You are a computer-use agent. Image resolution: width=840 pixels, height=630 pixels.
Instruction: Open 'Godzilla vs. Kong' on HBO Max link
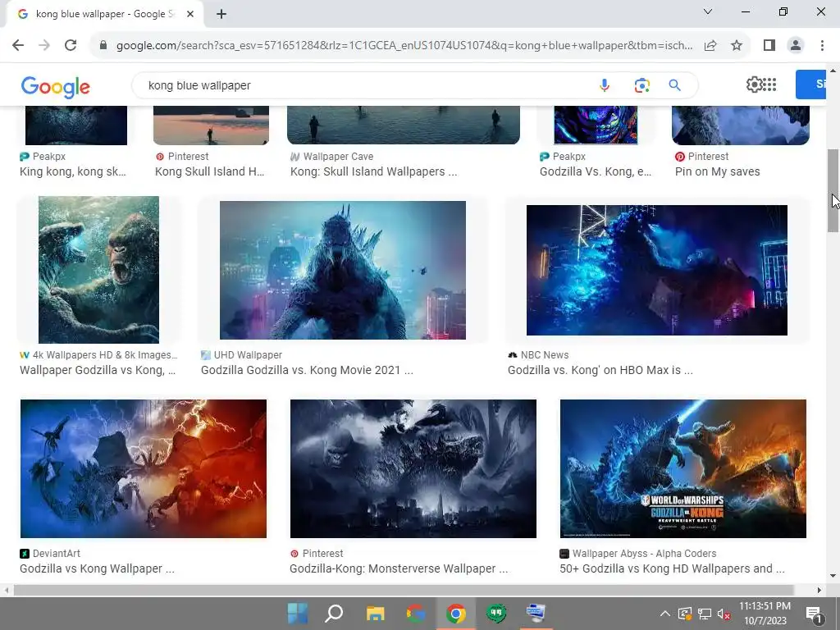600,370
